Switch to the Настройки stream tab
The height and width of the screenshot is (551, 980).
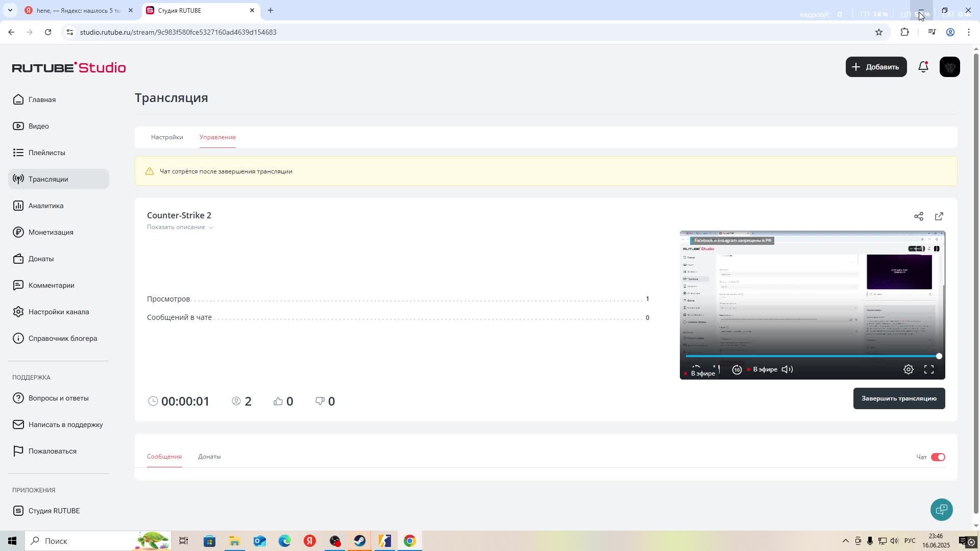point(167,137)
